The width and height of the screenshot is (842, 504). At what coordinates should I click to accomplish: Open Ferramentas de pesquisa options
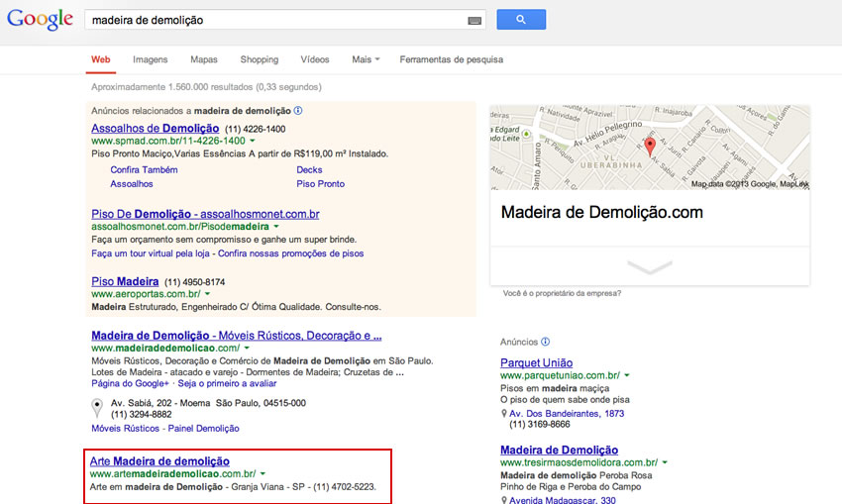pos(451,59)
